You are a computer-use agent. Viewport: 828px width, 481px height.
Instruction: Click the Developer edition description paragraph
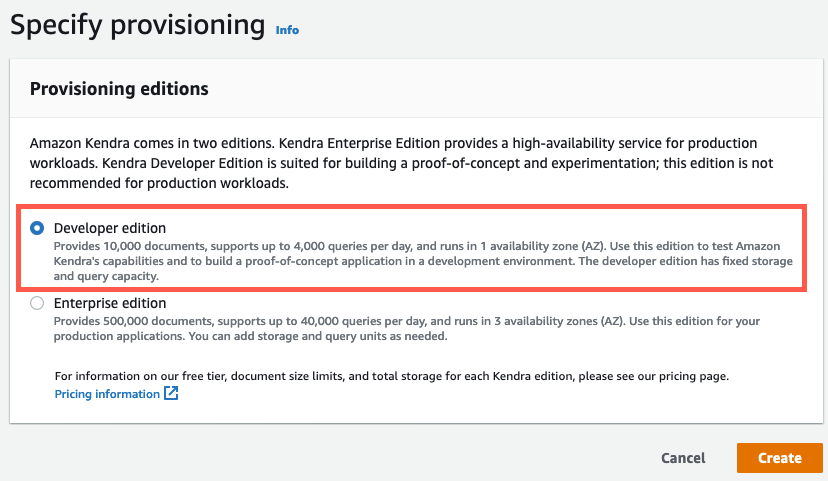point(420,261)
